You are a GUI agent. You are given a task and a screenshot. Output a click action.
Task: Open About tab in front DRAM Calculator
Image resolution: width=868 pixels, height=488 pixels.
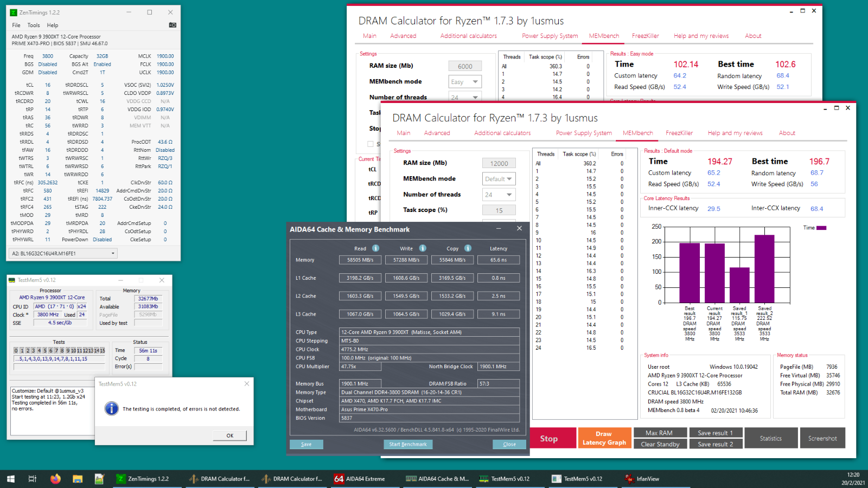787,133
